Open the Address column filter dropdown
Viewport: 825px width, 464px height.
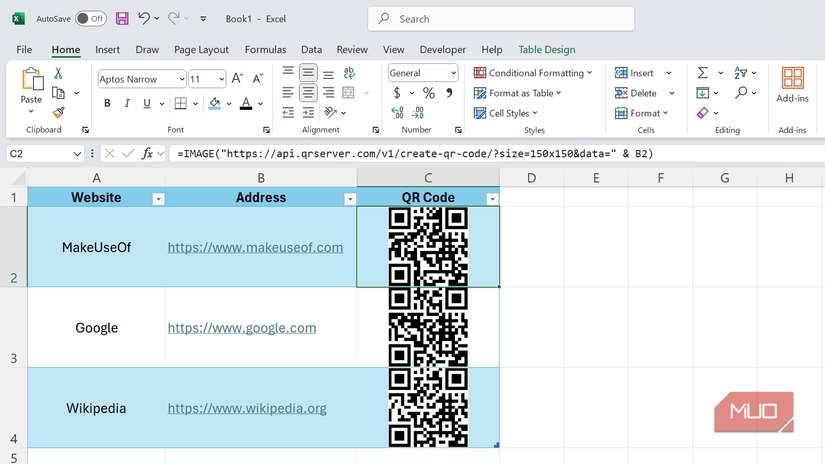pos(349,199)
